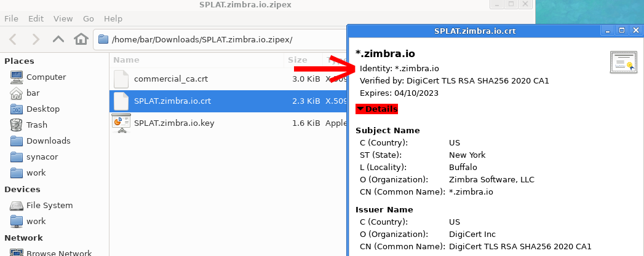
Task: Collapse the Details section in certificate viewer
Action: 376,109
